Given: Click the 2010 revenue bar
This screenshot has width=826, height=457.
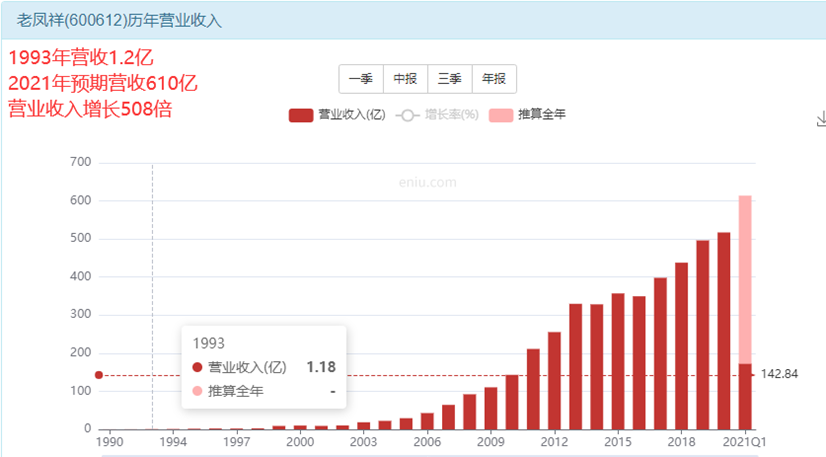Looking at the screenshot, I should coord(512,402).
